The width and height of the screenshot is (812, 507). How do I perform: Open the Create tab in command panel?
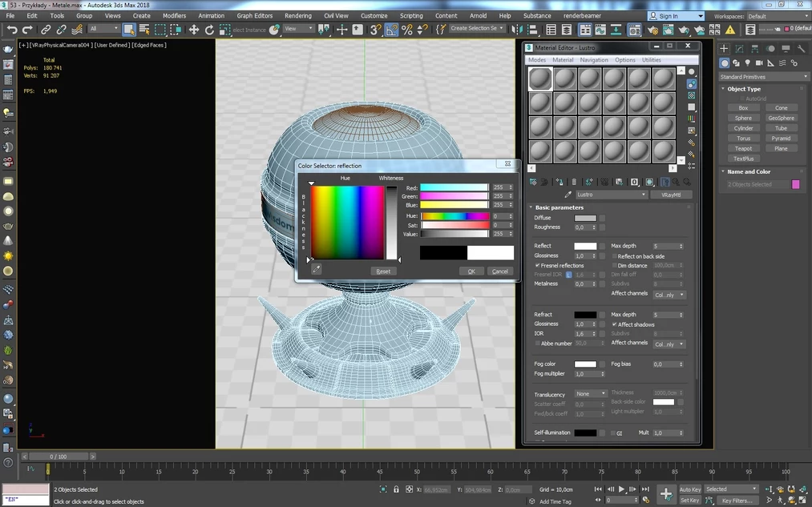click(724, 49)
